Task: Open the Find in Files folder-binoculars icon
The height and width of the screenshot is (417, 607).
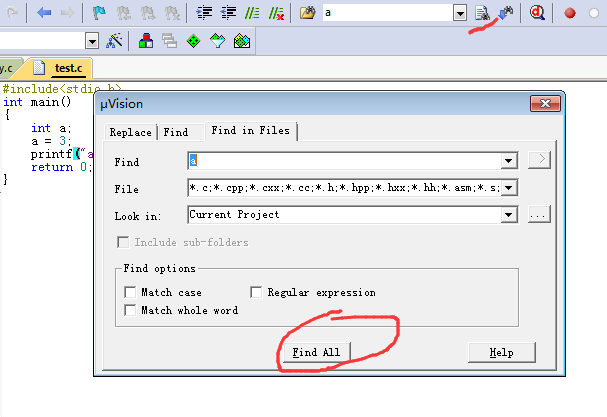Action: click(308, 13)
